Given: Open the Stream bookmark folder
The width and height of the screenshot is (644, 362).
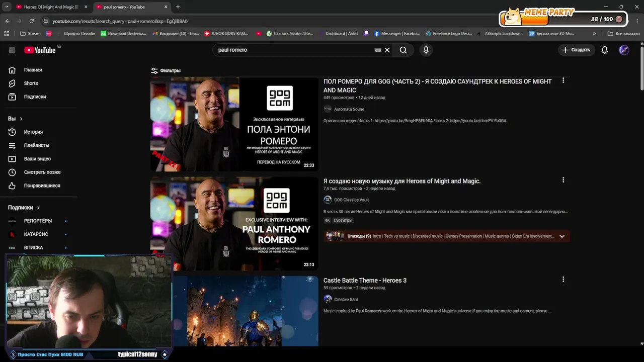Looking at the screenshot, I should 30,34.
